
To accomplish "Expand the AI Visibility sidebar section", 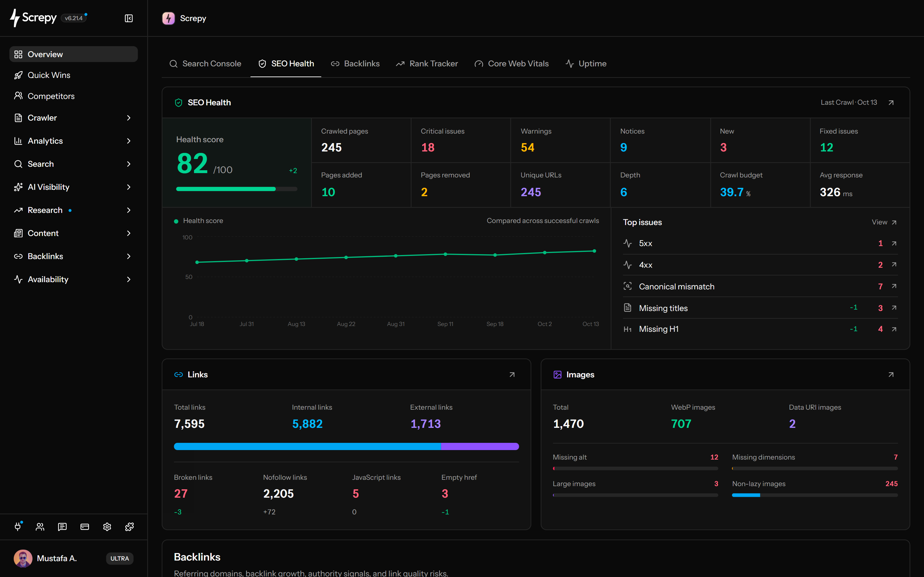I will tap(73, 187).
